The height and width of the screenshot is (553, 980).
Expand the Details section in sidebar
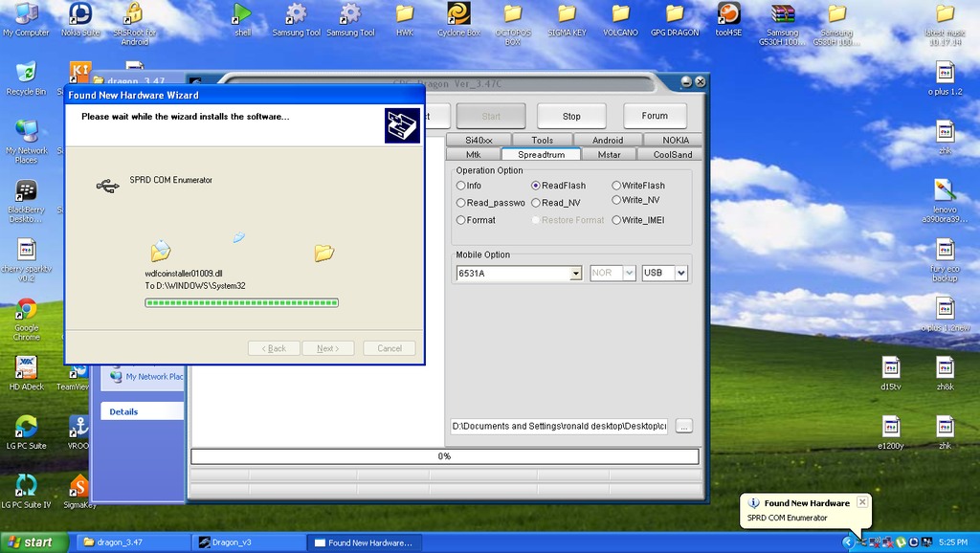coord(123,412)
